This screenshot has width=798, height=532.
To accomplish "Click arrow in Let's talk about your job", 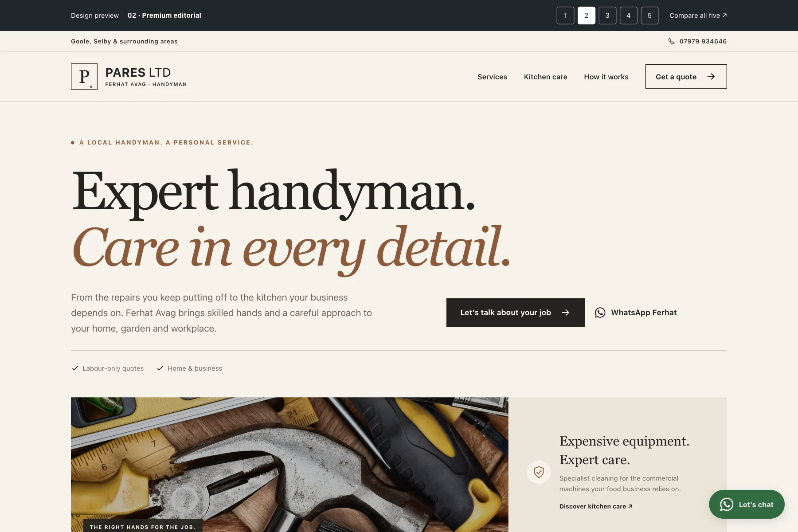I will [x=565, y=313].
